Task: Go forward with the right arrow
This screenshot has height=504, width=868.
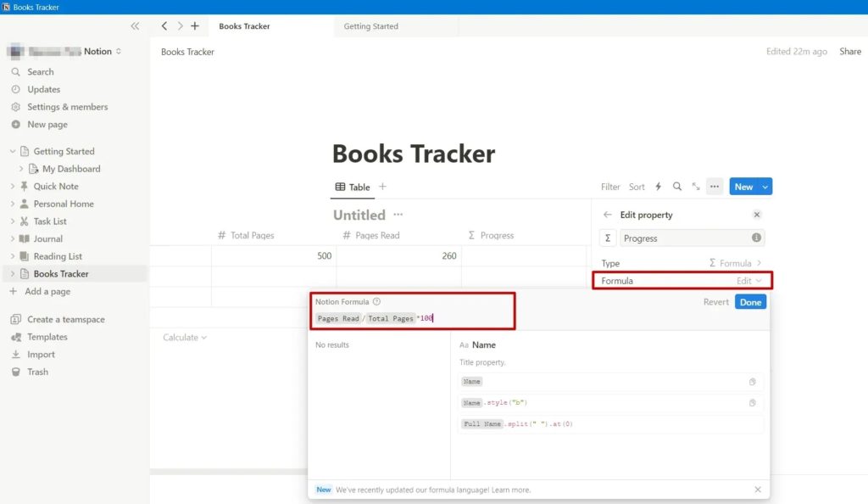Action: 180,26
